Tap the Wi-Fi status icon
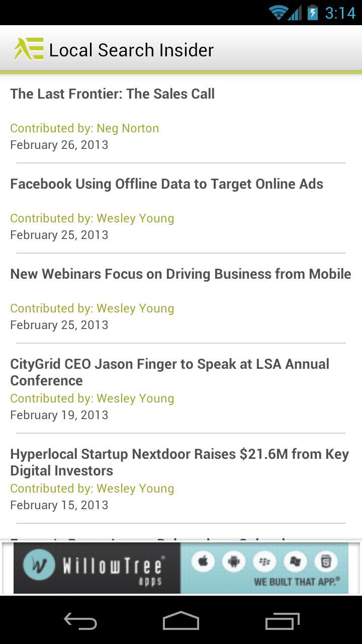Screen dimensions: 362x644 278,13
